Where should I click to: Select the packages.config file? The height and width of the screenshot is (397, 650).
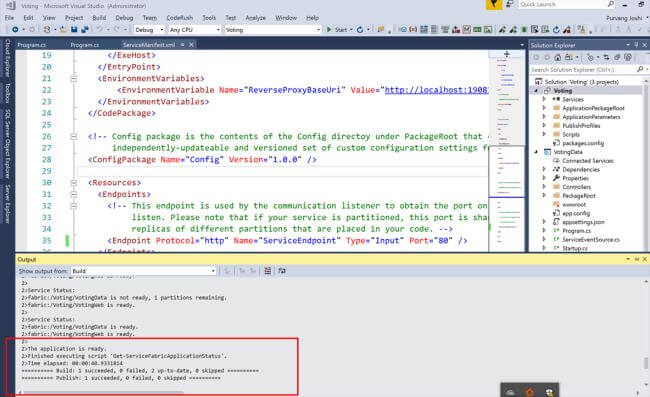[x=582, y=143]
